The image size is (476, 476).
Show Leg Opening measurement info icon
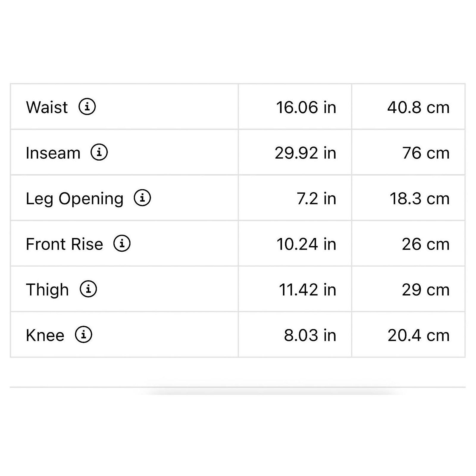(x=143, y=198)
